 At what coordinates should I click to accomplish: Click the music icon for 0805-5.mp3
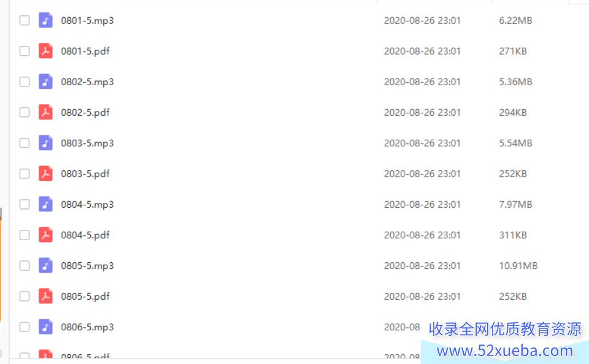45,266
